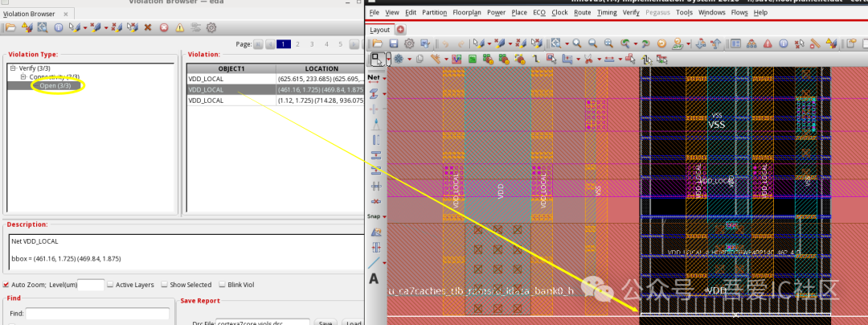
Task: Open the dropdown arrow beside the snowflake icon
Action: click(x=409, y=59)
